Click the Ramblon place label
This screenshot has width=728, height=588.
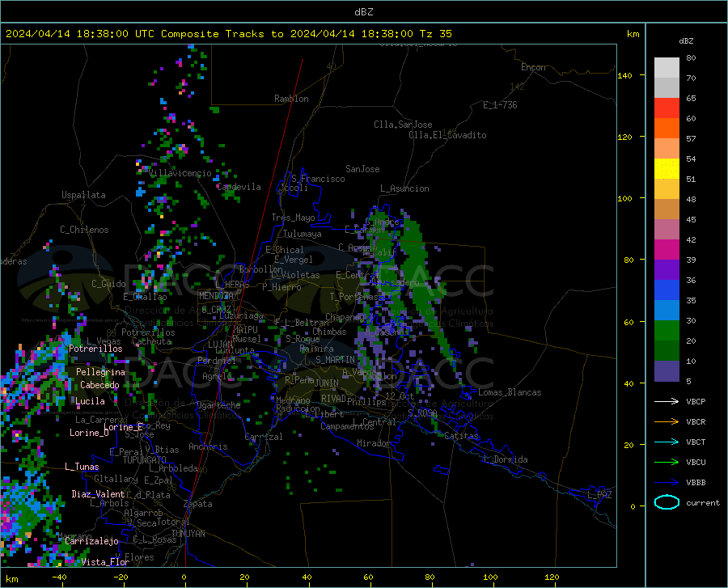(x=291, y=99)
